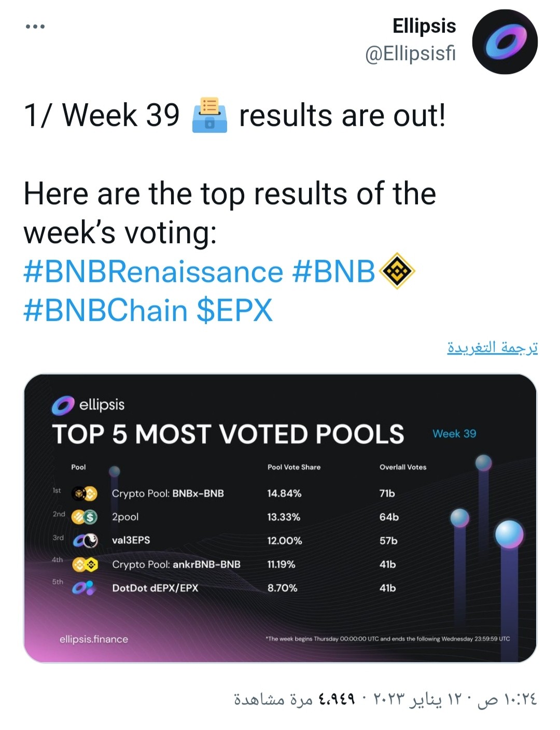The height and width of the screenshot is (730, 560).
Task: Tap the ballot box emoji in the tweet
Action: (x=209, y=115)
